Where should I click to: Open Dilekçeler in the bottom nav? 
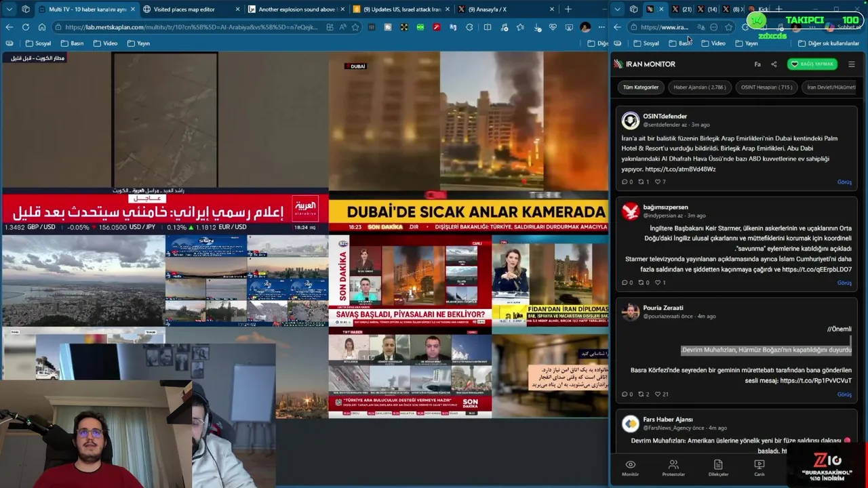coord(718,468)
